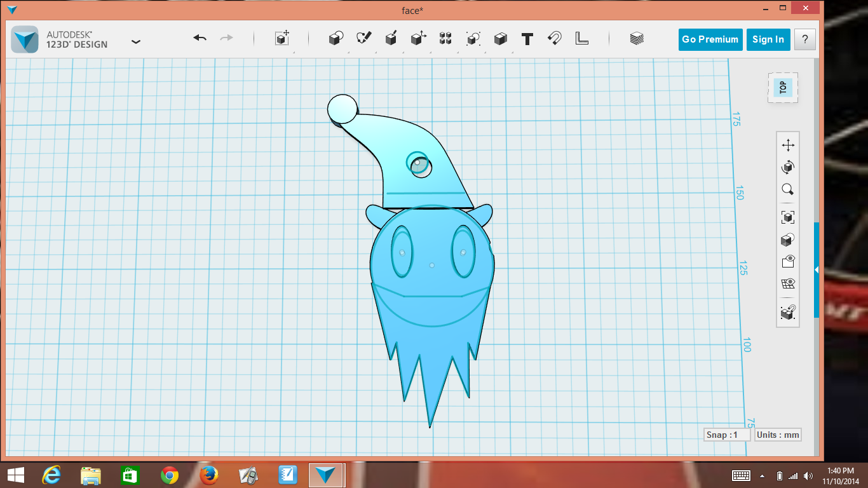Viewport: 868px width, 488px height.
Task: Activate the Snap magnet tool
Action: coord(554,38)
